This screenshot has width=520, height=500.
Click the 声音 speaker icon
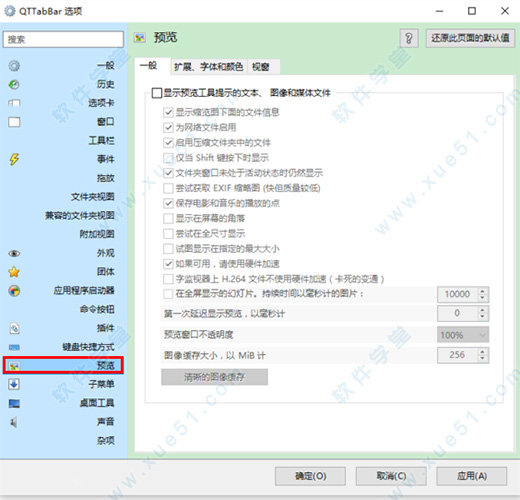click(14, 422)
